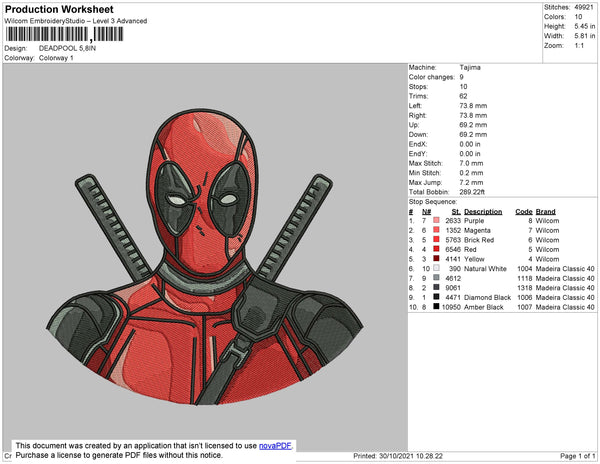600x464 pixels.
Task: Click the 'St.' column header
Action: point(456,212)
